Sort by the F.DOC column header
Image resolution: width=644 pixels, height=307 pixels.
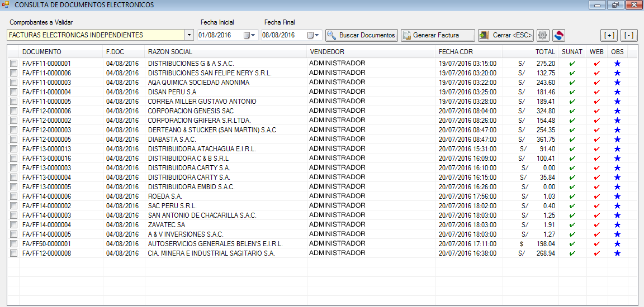click(x=124, y=52)
